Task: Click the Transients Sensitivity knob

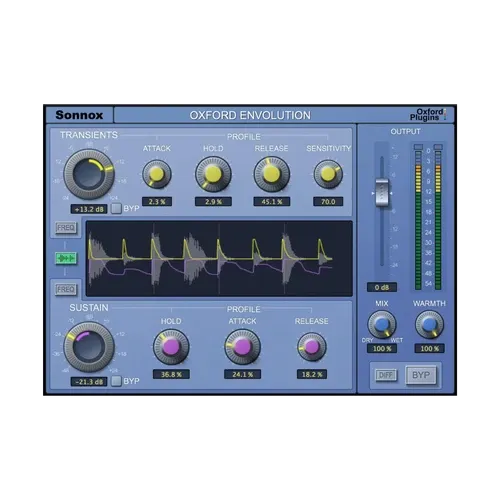Action: (x=328, y=174)
